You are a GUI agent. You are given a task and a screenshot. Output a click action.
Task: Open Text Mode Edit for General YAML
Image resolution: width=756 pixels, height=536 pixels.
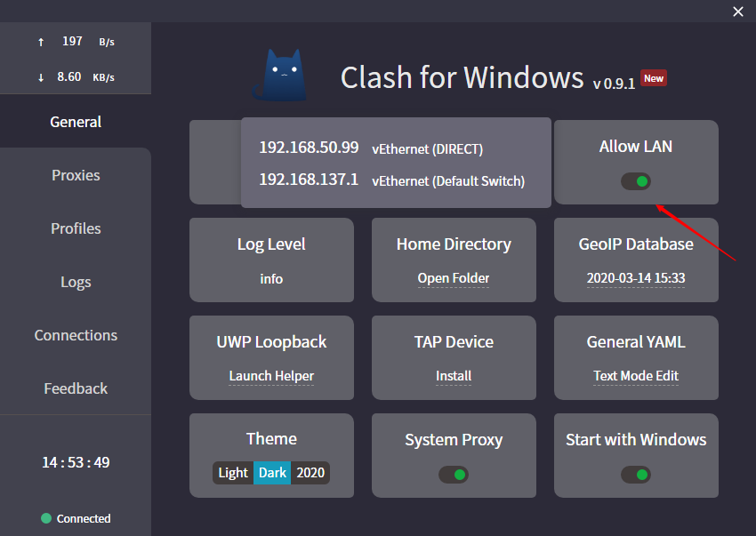tap(636, 376)
